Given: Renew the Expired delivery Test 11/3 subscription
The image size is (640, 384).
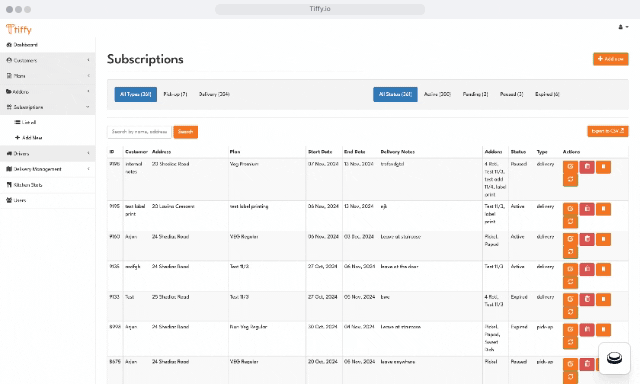Looking at the screenshot, I should pyautogui.click(x=570, y=312).
